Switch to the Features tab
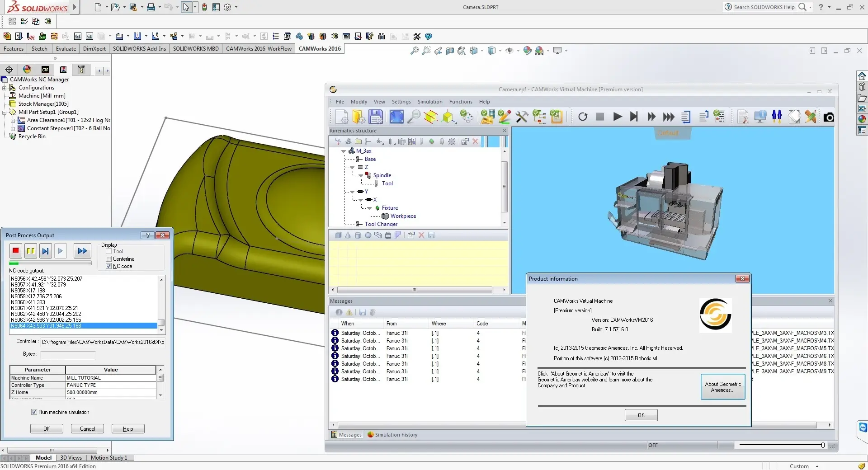 pyautogui.click(x=14, y=49)
